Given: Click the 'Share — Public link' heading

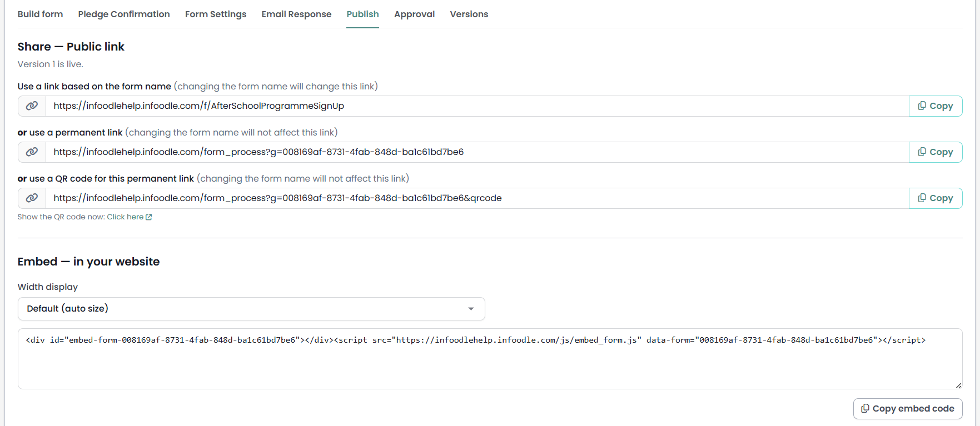Looking at the screenshot, I should point(71,47).
